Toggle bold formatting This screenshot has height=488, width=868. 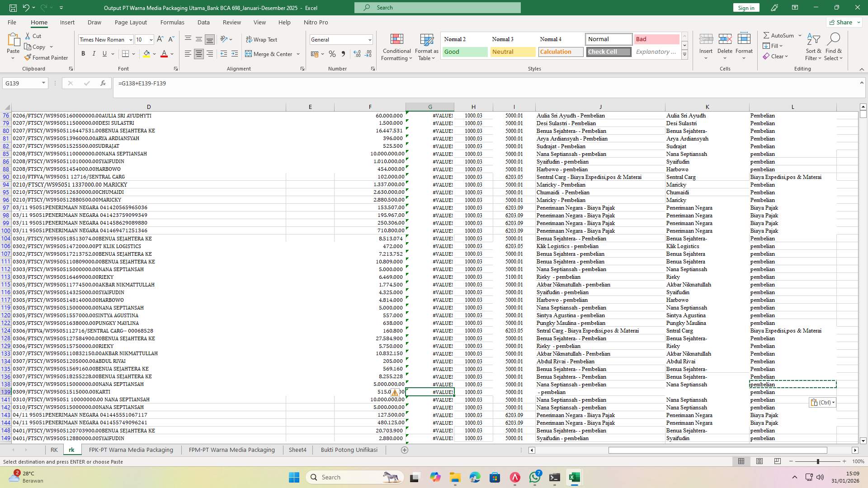tap(83, 53)
